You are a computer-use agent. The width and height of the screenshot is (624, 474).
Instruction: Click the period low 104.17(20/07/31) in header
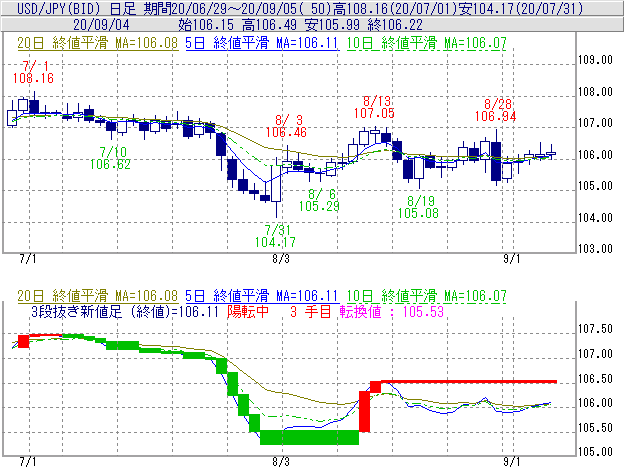tap(521, 8)
